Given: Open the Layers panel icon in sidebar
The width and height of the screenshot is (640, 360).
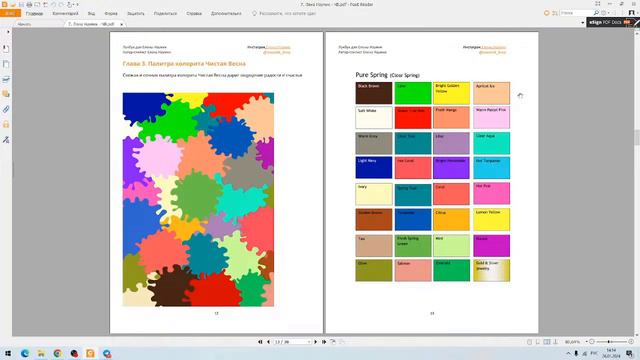Looking at the screenshot, I should (6, 79).
